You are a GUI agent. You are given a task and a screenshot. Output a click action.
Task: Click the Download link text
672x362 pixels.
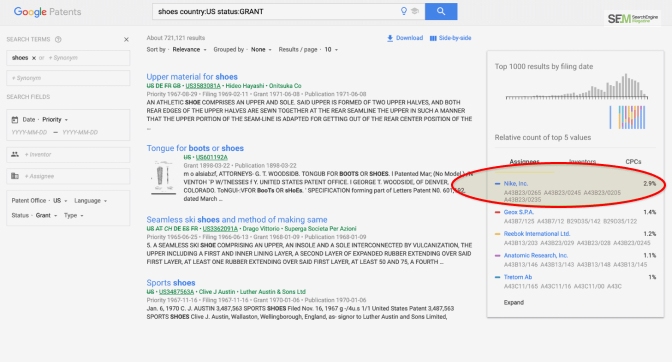(x=409, y=38)
